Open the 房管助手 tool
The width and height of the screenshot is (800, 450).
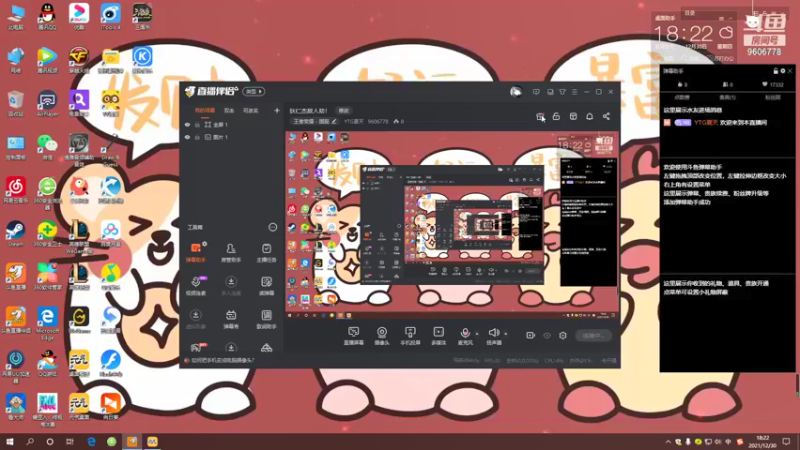231,253
